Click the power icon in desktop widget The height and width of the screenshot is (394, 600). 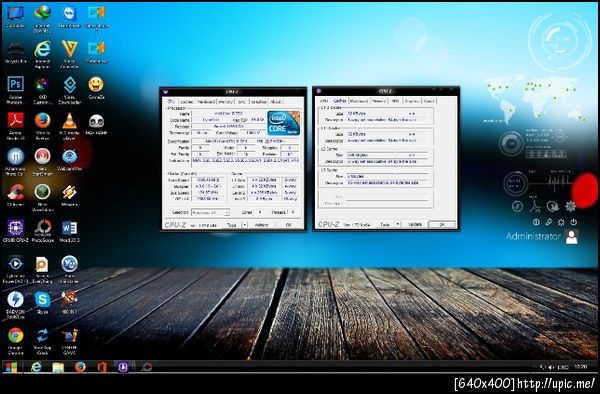point(573,222)
